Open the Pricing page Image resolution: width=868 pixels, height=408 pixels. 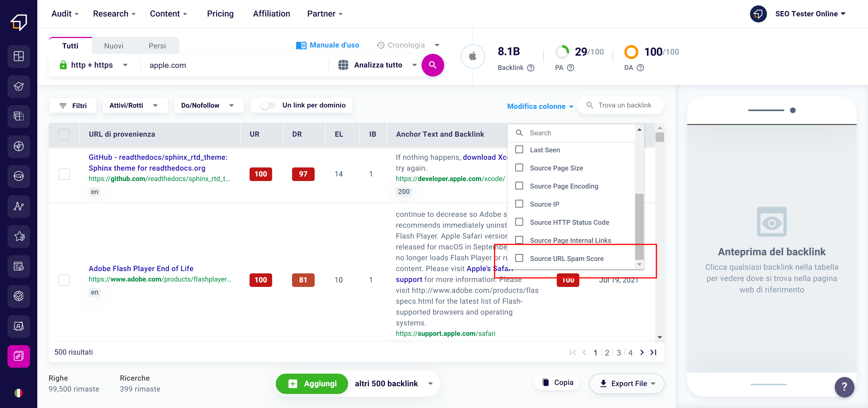click(220, 14)
